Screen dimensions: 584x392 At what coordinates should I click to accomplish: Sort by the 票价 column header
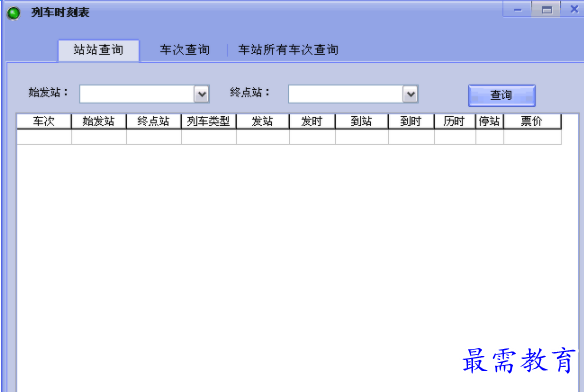click(x=532, y=121)
